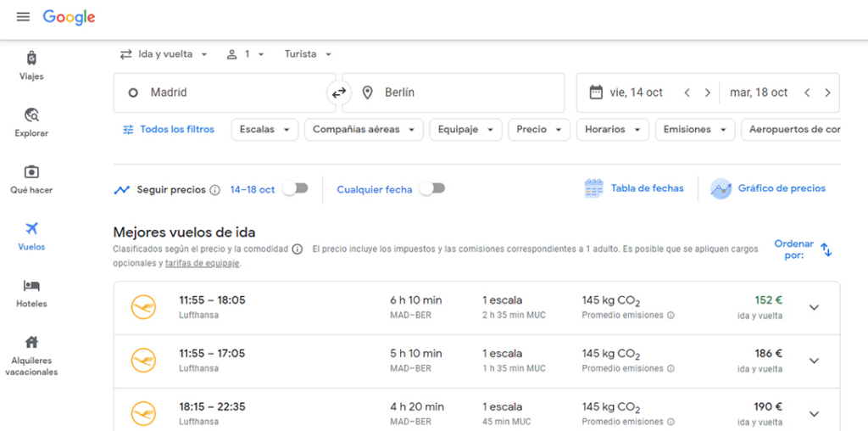The height and width of the screenshot is (431, 868).
Task: Open the Compañías aéreas filter
Action: 364,130
